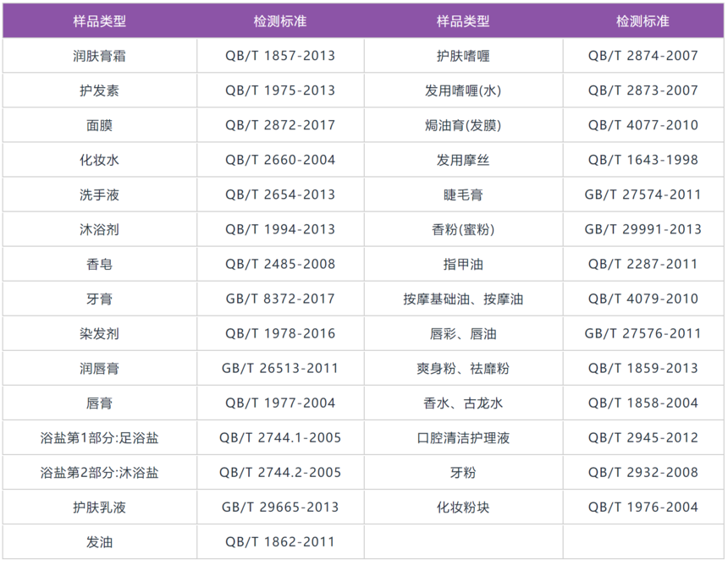The width and height of the screenshot is (728, 565).
Task: Click the standard GB/T 29665-2013
Action: (280, 507)
